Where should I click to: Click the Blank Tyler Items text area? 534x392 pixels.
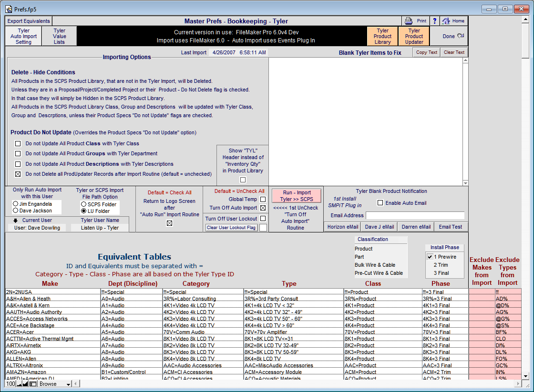coord(366,121)
